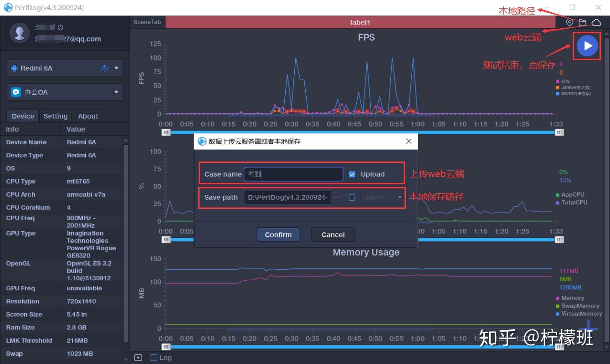Uncheck the Upload checkbox
The width and height of the screenshot is (610, 364).
pos(352,174)
